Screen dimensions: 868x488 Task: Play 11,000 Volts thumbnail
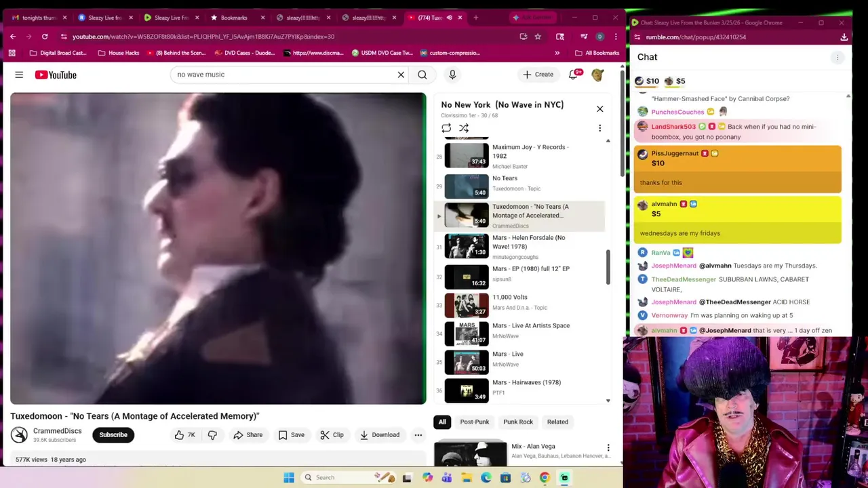point(467,305)
